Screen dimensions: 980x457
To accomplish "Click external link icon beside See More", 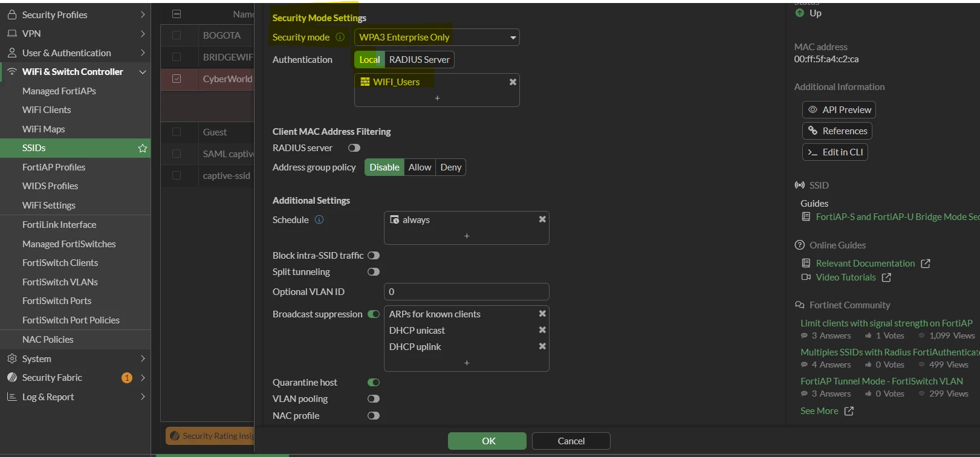I will pyautogui.click(x=849, y=411).
